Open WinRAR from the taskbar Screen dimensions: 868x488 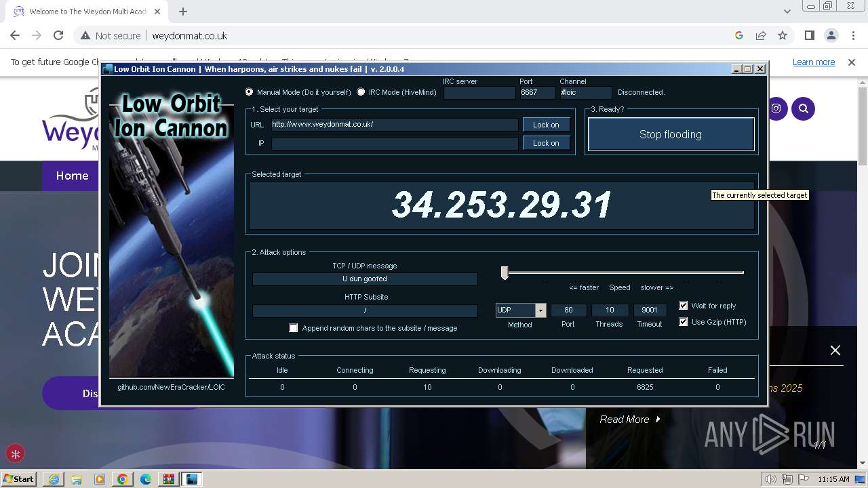pyautogui.click(x=168, y=479)
